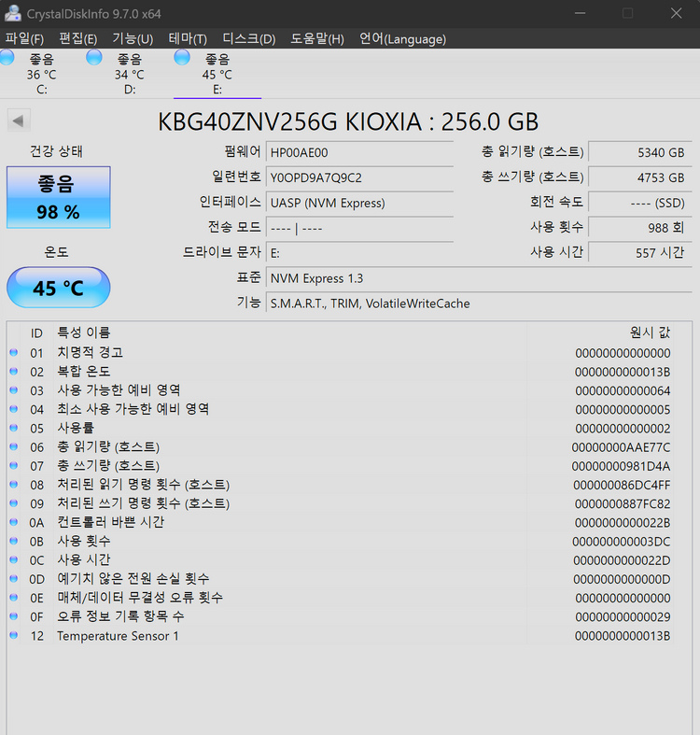This screenshot has width=700, height=735.
Task: Click status dot for attribute 0C 사용 시간
Action: coord(14,559)
